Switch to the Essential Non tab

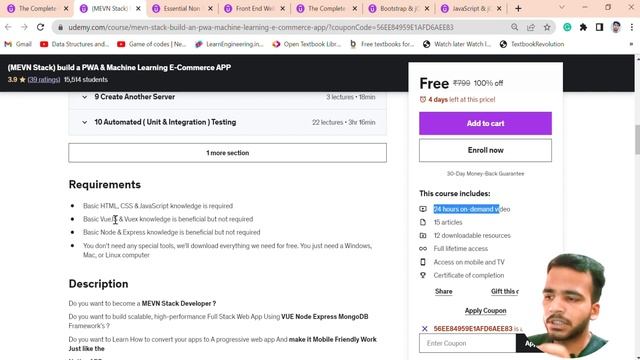(x=182, y=9)
